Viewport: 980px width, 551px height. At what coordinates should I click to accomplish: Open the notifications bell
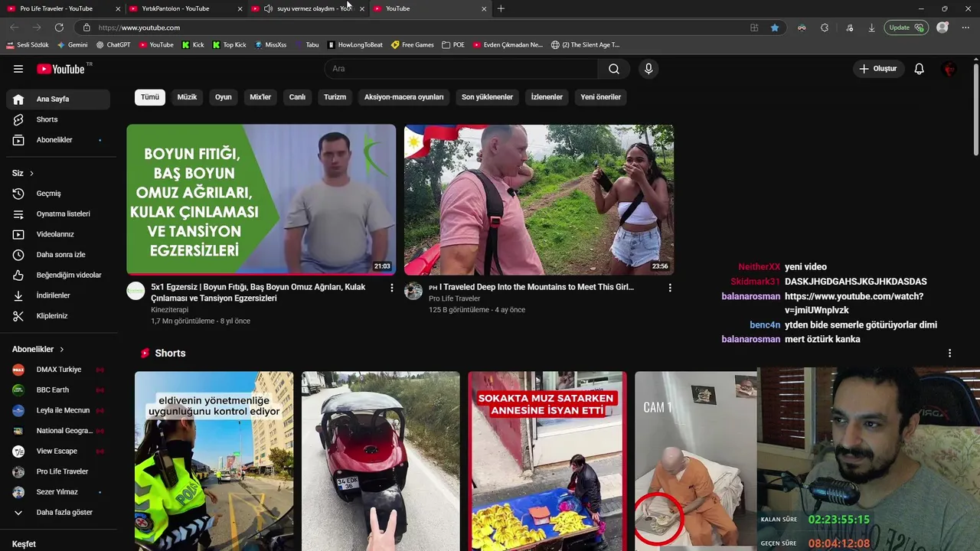point(920,69)
